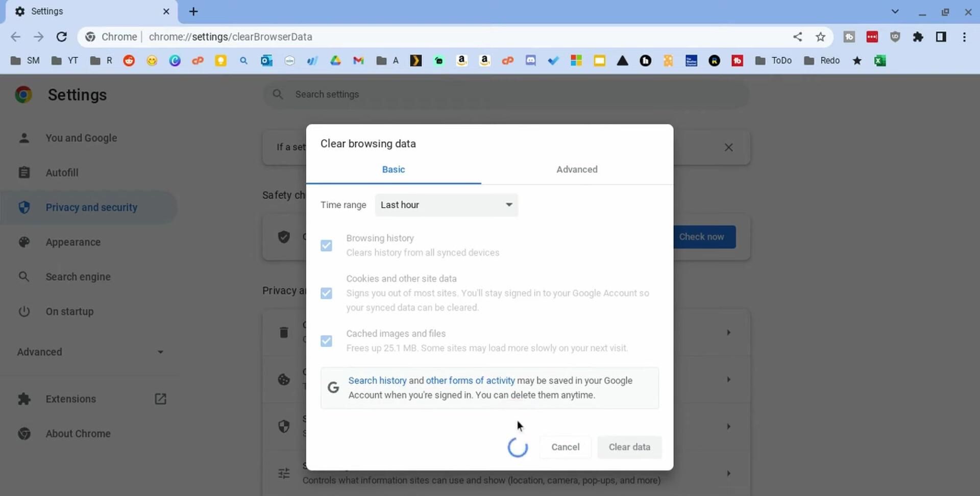
Task: Open a new tab with plus button
Action: click(x=193, y=11)
